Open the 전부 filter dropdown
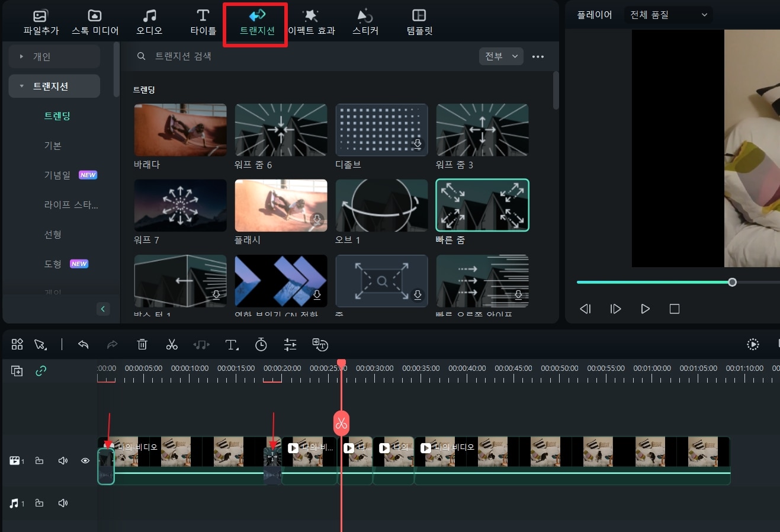 coord(501,56)
